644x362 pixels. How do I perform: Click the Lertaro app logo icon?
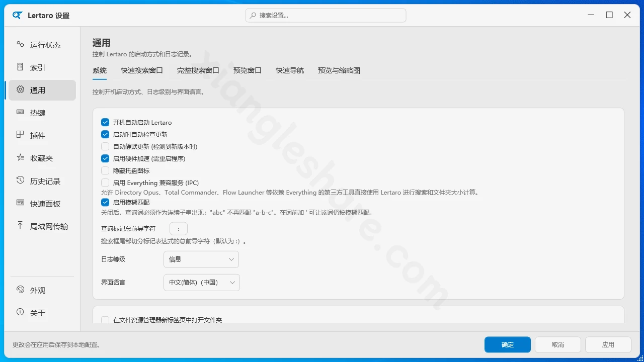(18, 15)
